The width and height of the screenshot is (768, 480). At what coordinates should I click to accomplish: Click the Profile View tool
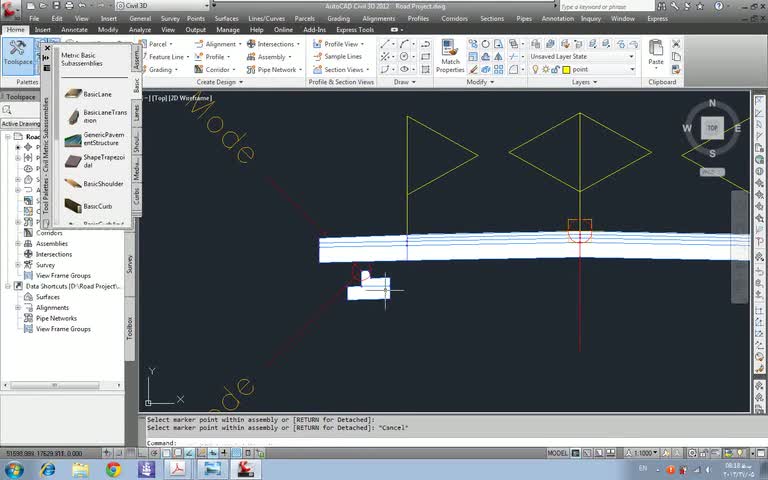(x=338, y=44)
